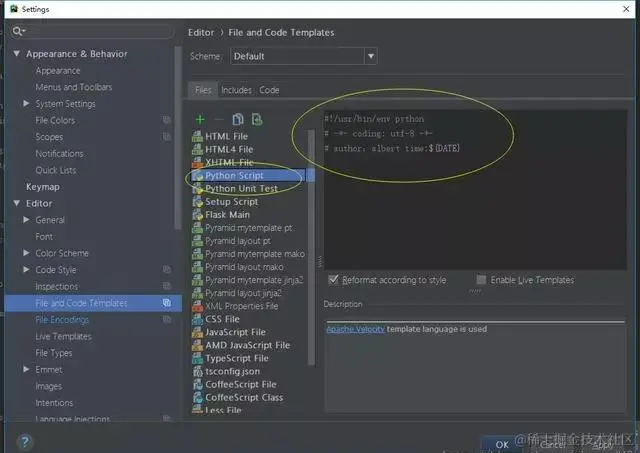Screen dimensions: 640x453
Task: Select Python Unit Test template
Action: [241, 189]
